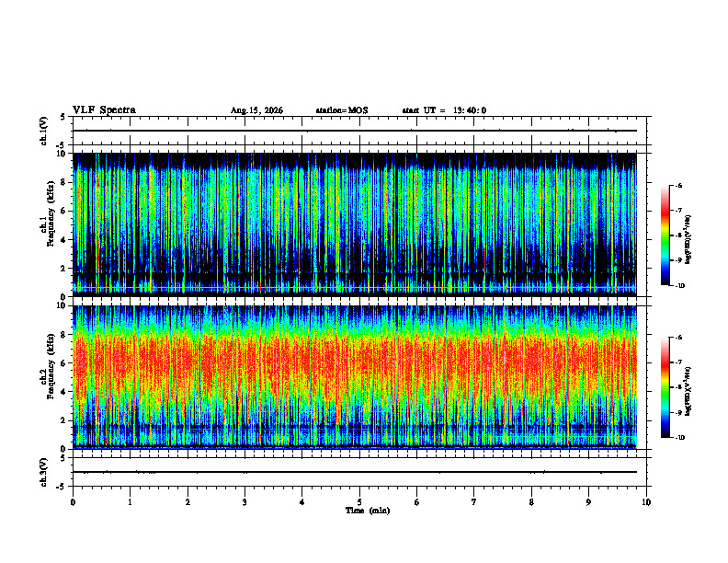Click the "VLF Spectra" plot title
728x563 pixels.
point(104,110)
